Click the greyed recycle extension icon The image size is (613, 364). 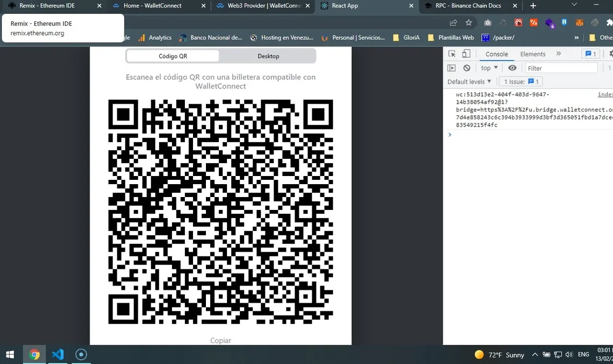[x=503, y=22]
